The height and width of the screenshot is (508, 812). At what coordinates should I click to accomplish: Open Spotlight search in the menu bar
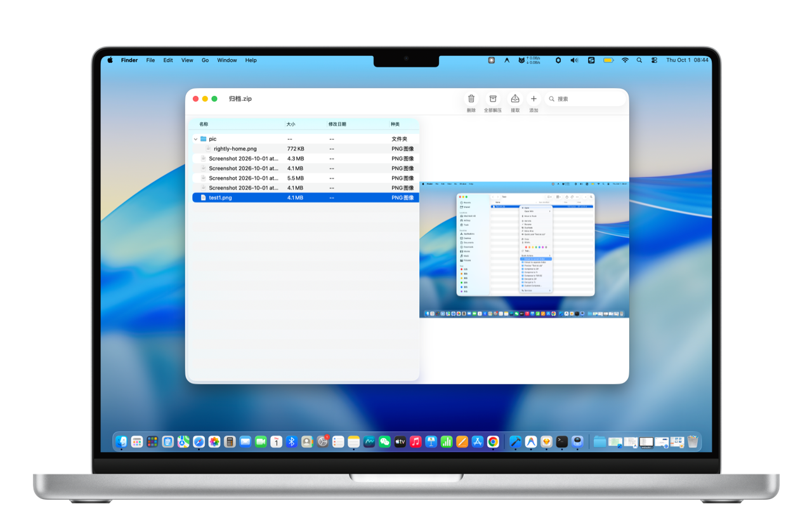[639, 60]
